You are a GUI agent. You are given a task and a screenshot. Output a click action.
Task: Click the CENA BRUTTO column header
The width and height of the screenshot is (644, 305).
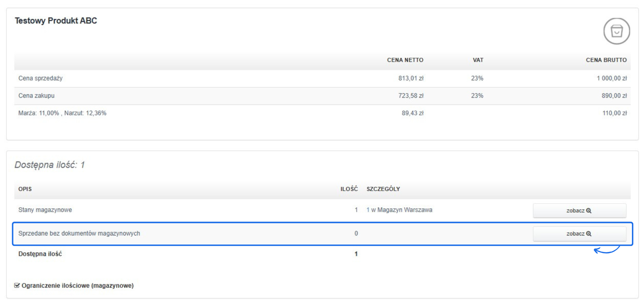(606, 60)
